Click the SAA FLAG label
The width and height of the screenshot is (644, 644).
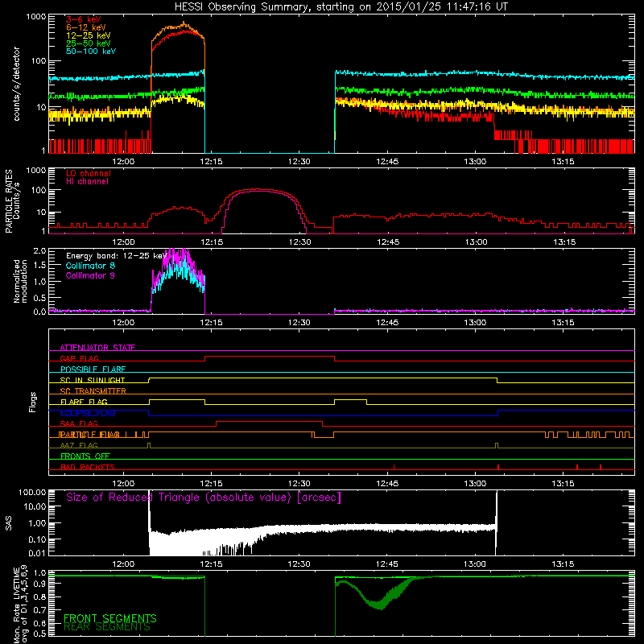coord(79,423)
